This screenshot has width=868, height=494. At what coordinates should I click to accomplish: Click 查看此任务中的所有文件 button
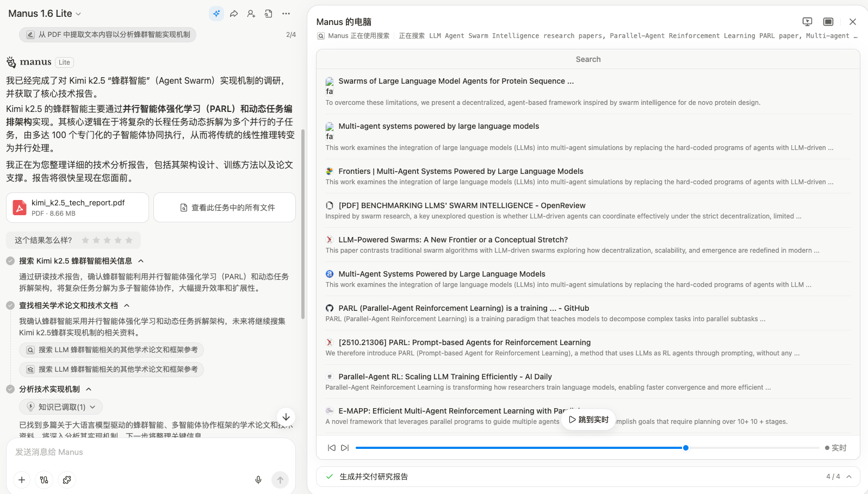(225, 208)
